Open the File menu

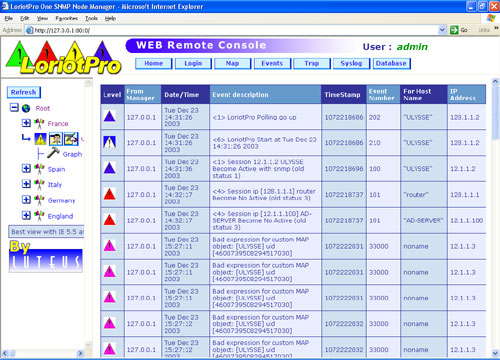coord(9,18)
